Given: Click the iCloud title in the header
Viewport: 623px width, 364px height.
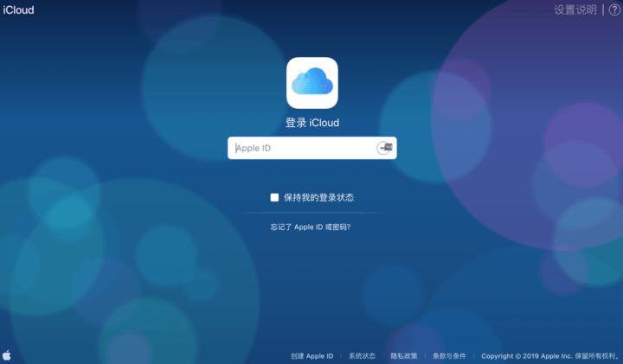Looking at the screenshot, I should coord(18,10).
